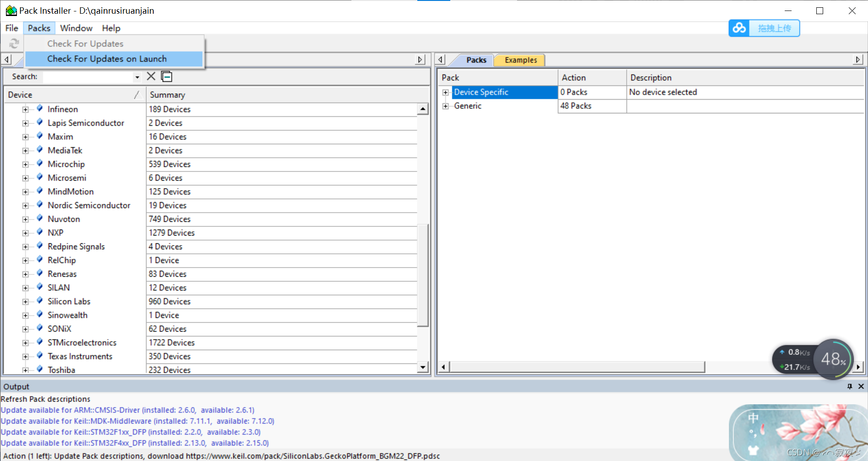Image resolution: width=868 pixels, height=461 pixels.
Task: Click the Action column header
Action: pos(592,78)
